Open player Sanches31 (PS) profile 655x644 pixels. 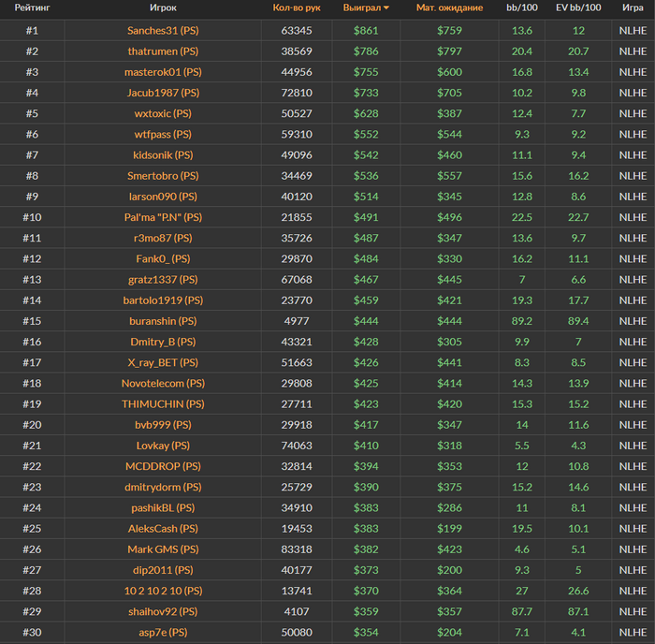pos(163,31)
